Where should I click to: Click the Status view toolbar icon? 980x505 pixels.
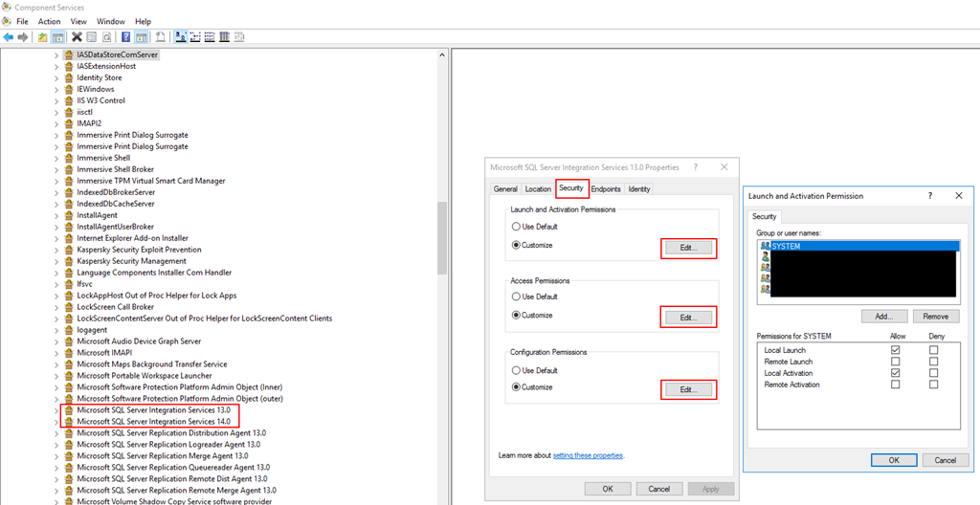[238, 37]
